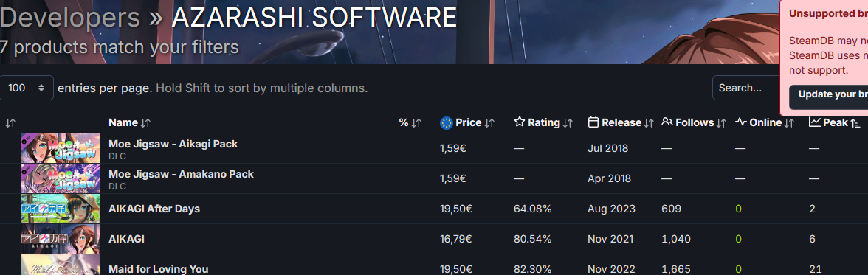Click Moe Jigsaw Amakano Pack thumbnail
This screenshot has width=868, height=275.
tap(61, 178)
